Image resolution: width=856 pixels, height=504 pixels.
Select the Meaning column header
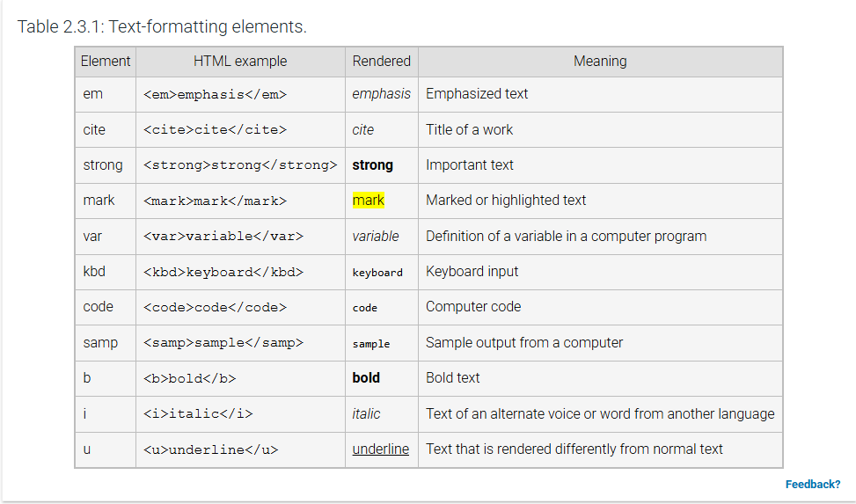click(x=600, y=62)
